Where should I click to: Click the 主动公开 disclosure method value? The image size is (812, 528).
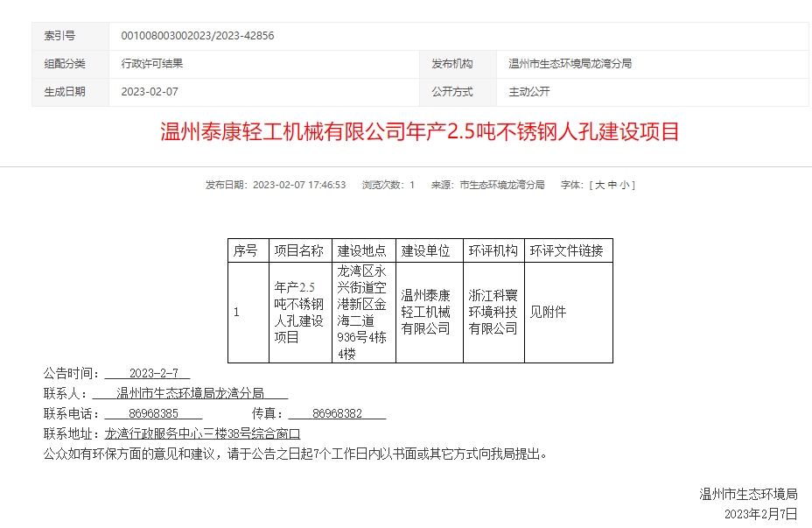click(x=529, y=92)
